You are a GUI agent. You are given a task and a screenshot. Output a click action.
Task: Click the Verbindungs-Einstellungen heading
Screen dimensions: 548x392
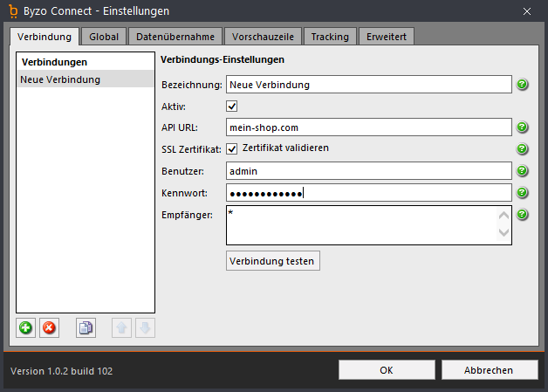[x=223, y=59]
